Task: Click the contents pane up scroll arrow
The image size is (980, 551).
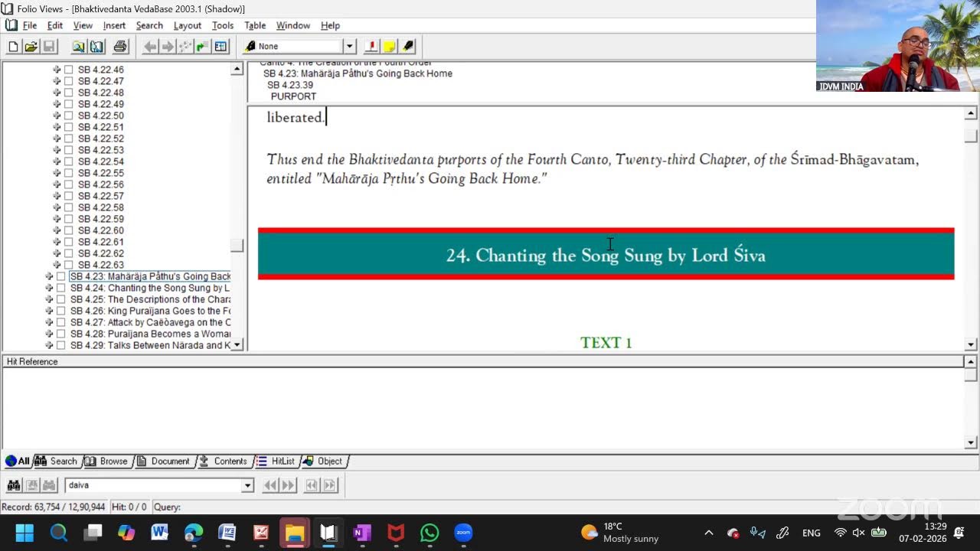Action: 237,70
